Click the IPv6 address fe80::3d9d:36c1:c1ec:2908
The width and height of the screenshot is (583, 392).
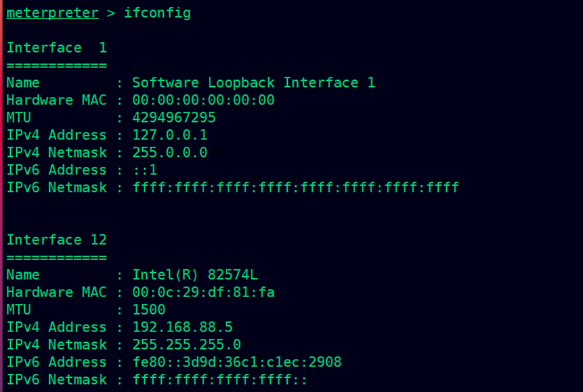(x=237, y=362)
